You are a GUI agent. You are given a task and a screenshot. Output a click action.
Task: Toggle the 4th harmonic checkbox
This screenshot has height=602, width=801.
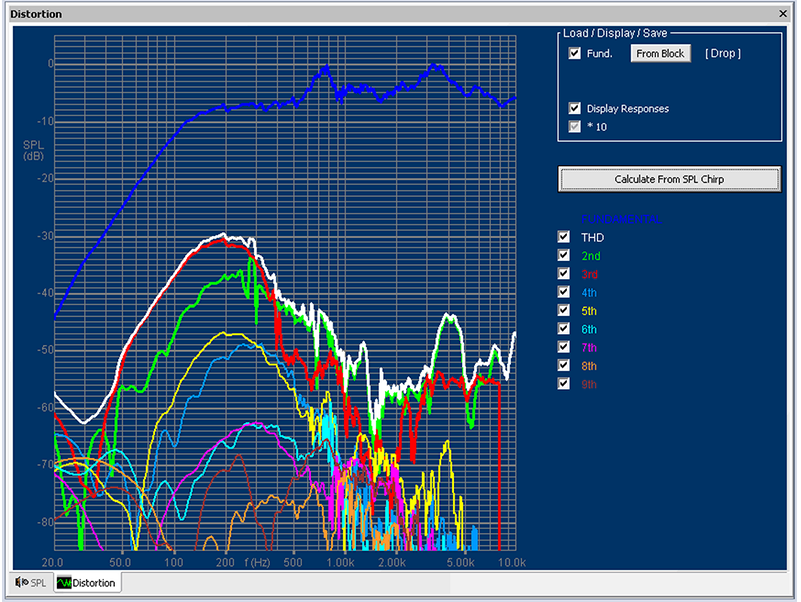[x=564, y=292]
